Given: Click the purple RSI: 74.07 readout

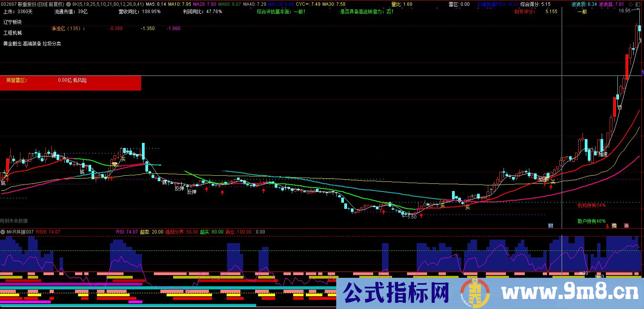Looking at the screenshot, I should [x=127, y=232].
